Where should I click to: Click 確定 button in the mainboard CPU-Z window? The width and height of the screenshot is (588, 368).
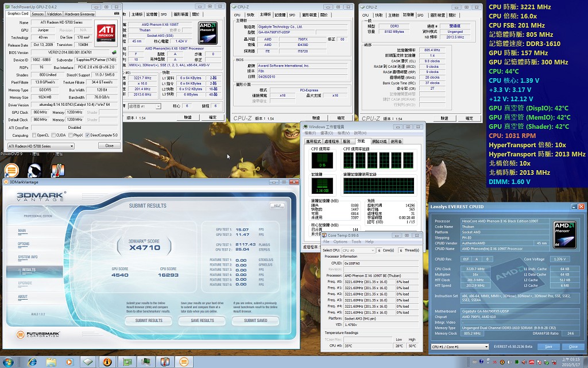[x=341, y=118]
